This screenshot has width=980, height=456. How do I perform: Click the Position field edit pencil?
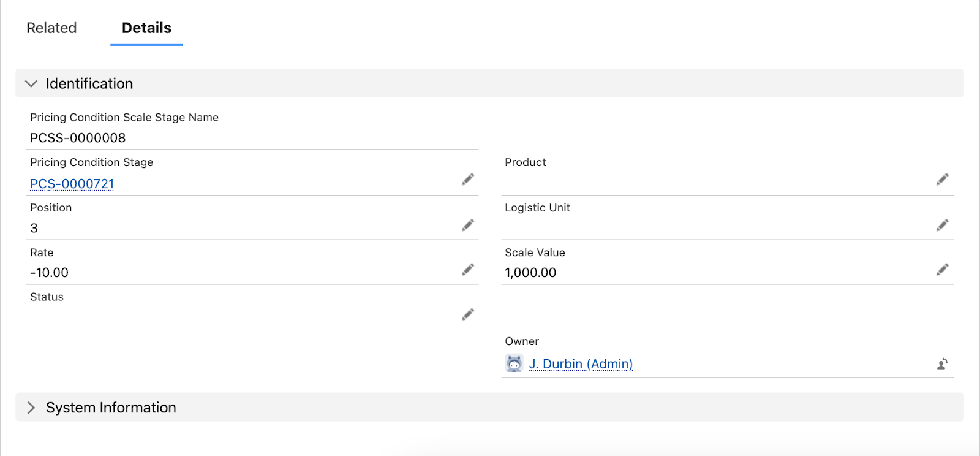click(468, 226)
